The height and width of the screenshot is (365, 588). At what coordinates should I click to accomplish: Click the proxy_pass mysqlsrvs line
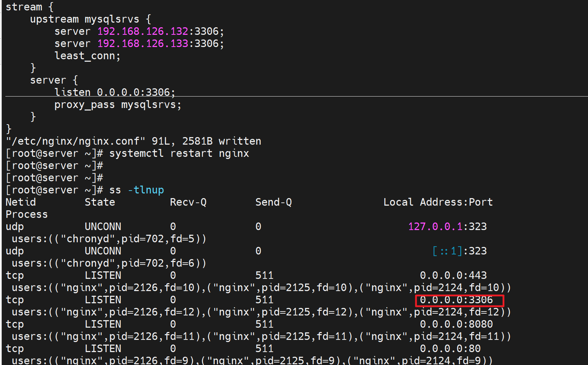(x=118, y=105)
